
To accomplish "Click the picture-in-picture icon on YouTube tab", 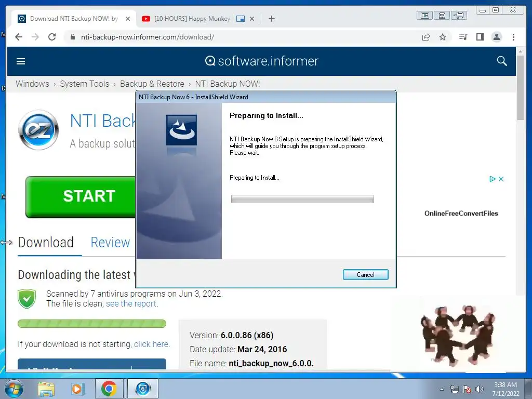I will point(241,19).
